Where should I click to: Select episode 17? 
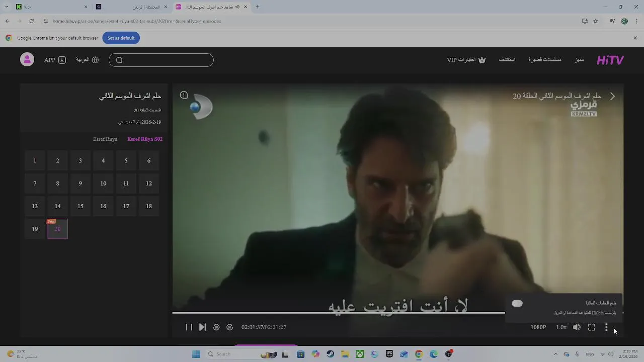(126, 206)
